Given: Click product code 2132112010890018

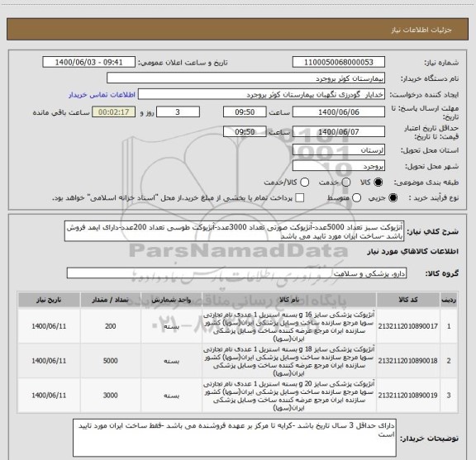Looking at the screenshot, I should [x=407, y=361].
